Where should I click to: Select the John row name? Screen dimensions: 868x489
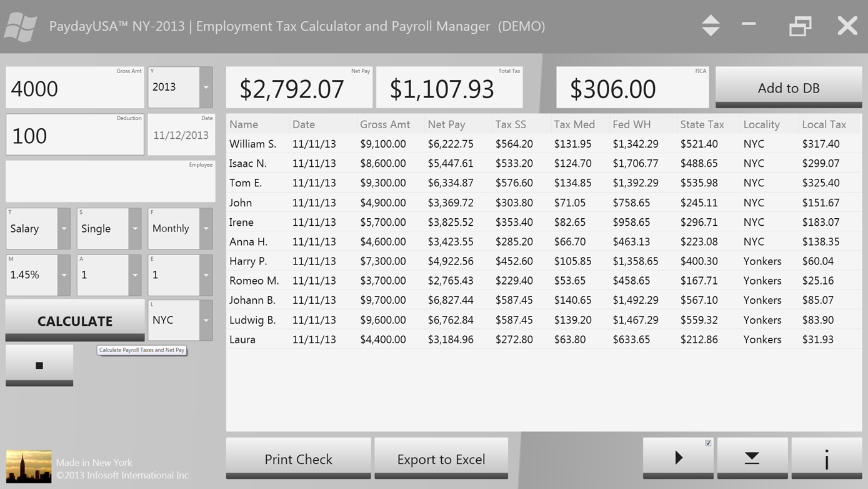point(241,203)
